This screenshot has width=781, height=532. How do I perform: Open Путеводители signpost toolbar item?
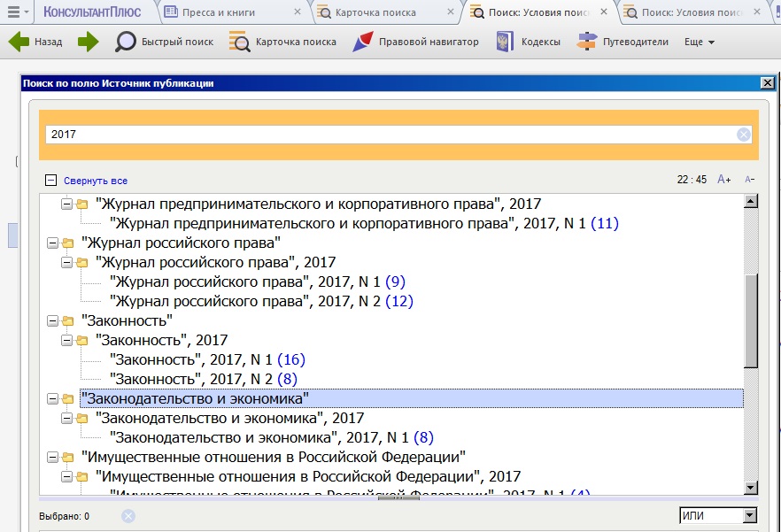click(587, 42)
